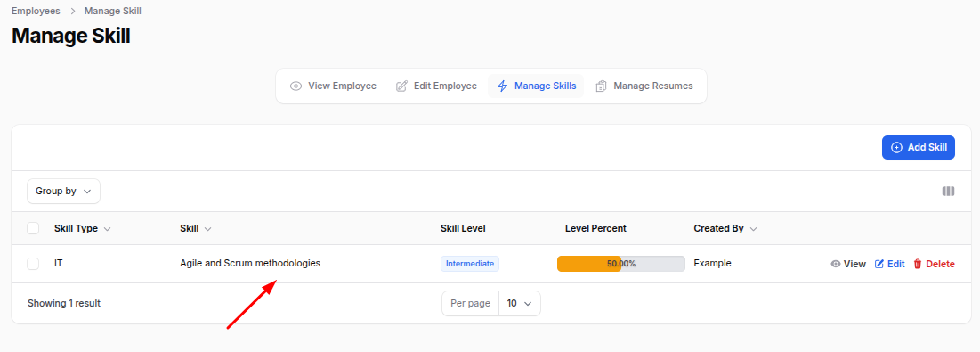Click the Showing 1 result text

pyautogui.click(x=64, y=303)
